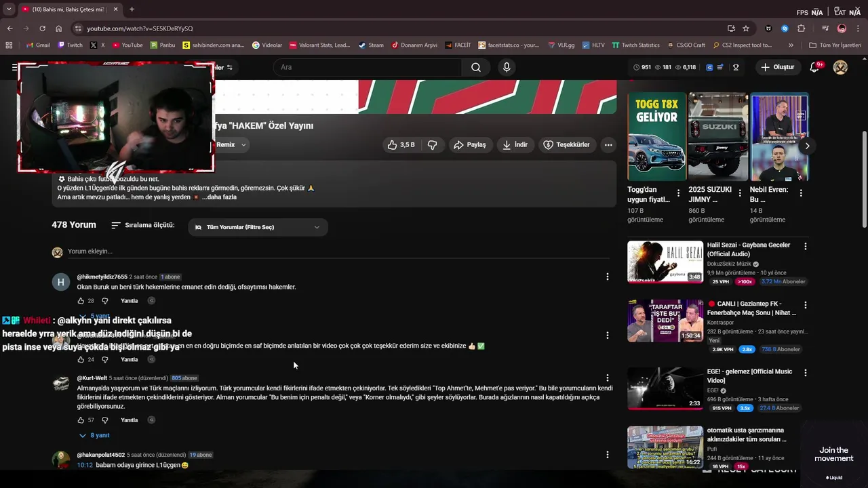Like the comment with 24 likes
The width and height of the screenshot is (868, 488).
(x=81, y=359)
